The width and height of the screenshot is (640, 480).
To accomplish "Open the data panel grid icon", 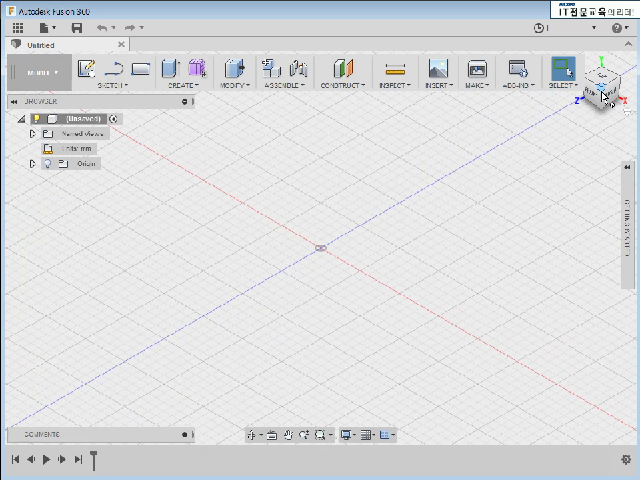I will pyautogui.click(x=18, y=28).
